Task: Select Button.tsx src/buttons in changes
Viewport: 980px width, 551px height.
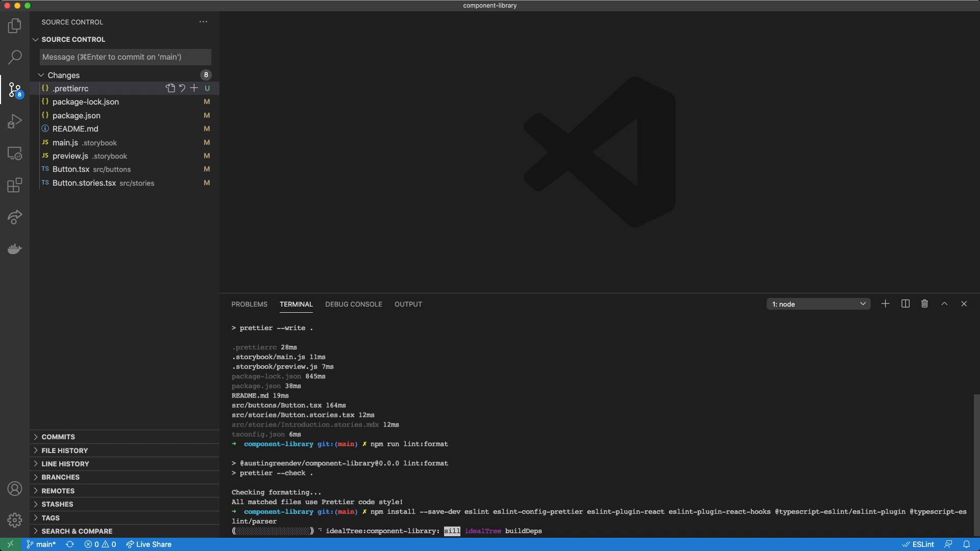Action: pos(125,169)
